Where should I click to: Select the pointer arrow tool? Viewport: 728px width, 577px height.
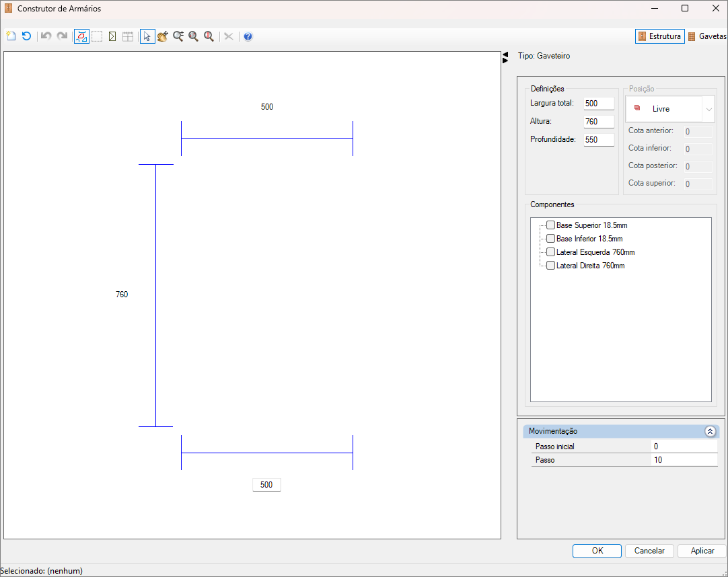[x=147, y=36]
